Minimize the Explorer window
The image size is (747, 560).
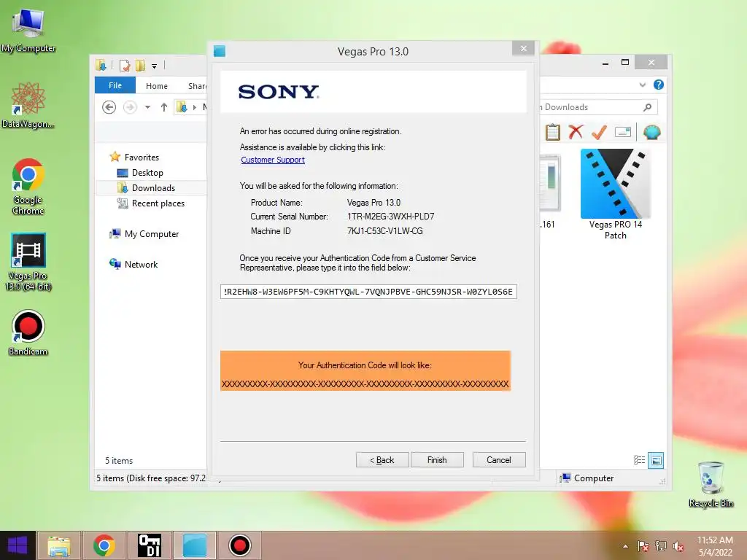click(605, 63)
